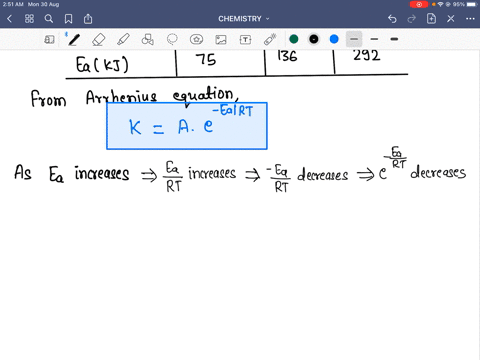The image size is (480, 360).
Task: Toggle the laser pointer tool
Action: pyautogui.click(x=270, y=39)
